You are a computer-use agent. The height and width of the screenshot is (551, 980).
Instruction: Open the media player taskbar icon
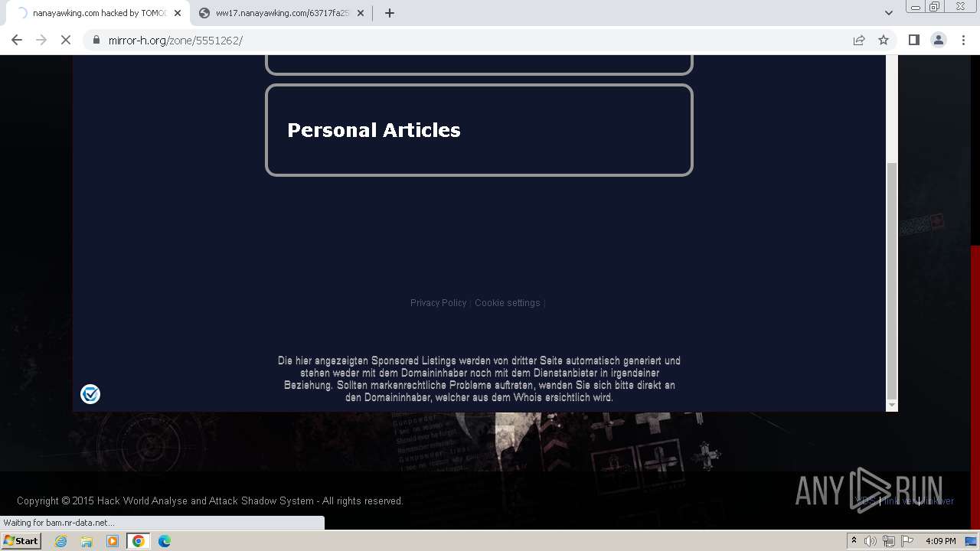point(113,541)
